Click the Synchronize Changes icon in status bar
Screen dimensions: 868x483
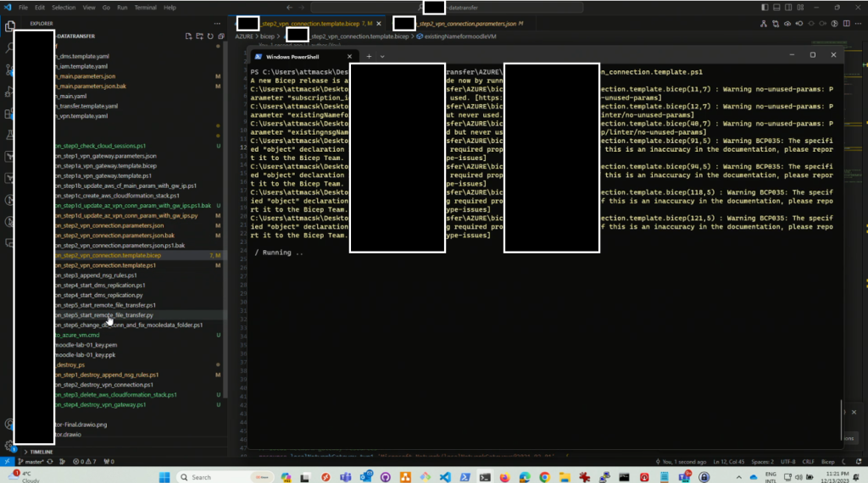tap(50, 462)
